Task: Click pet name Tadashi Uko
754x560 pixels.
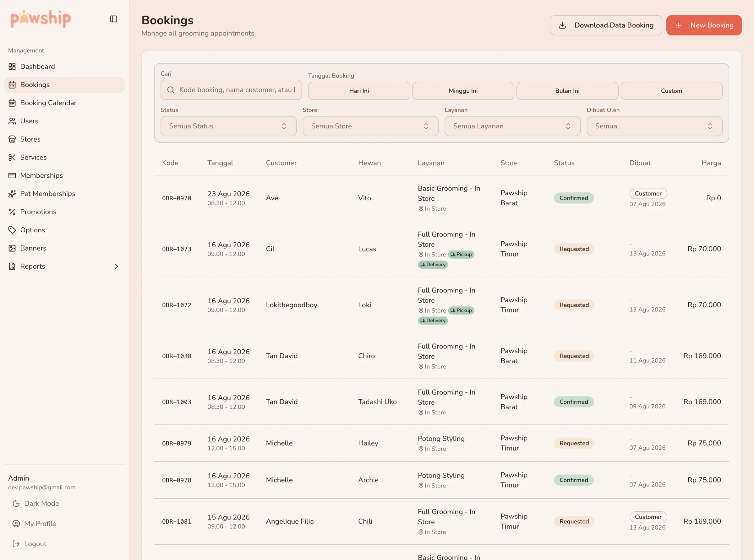Action: (x=377, y=402)
